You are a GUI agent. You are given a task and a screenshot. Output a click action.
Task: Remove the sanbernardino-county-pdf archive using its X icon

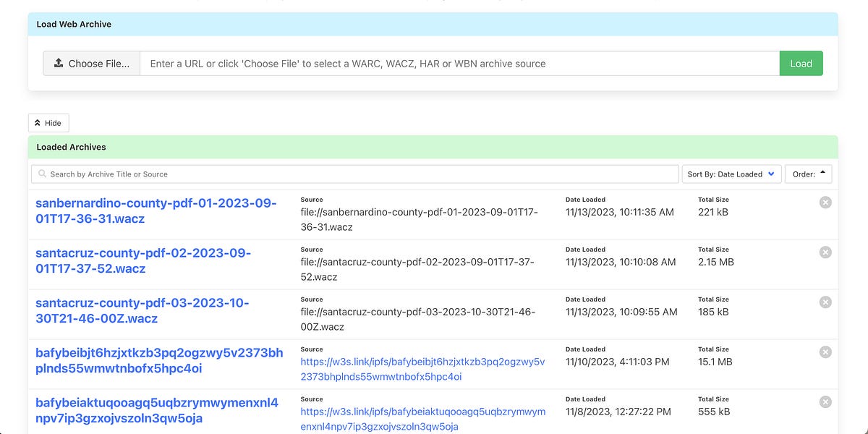825,203
